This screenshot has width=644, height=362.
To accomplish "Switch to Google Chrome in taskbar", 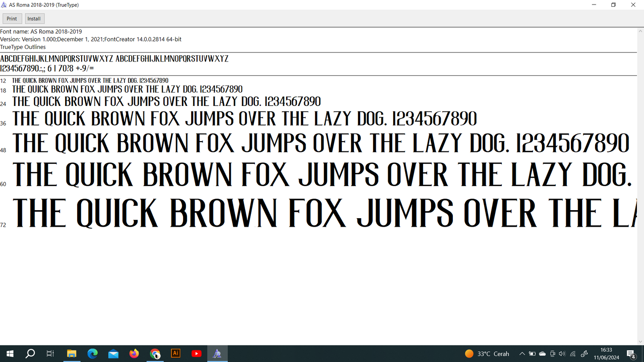I will point(155,354).
